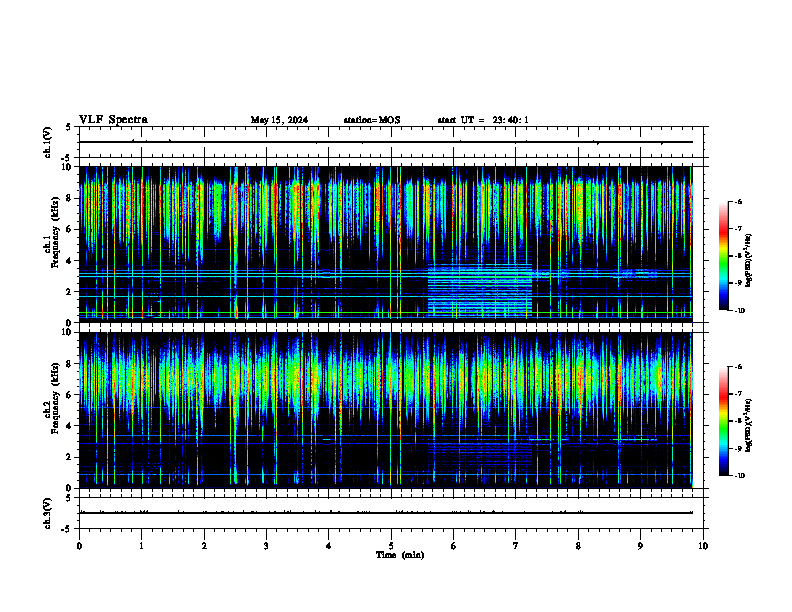Click the ch.2 color bar log(PSD) unit label
The image size is (792, 612).
tap(749, 425)
